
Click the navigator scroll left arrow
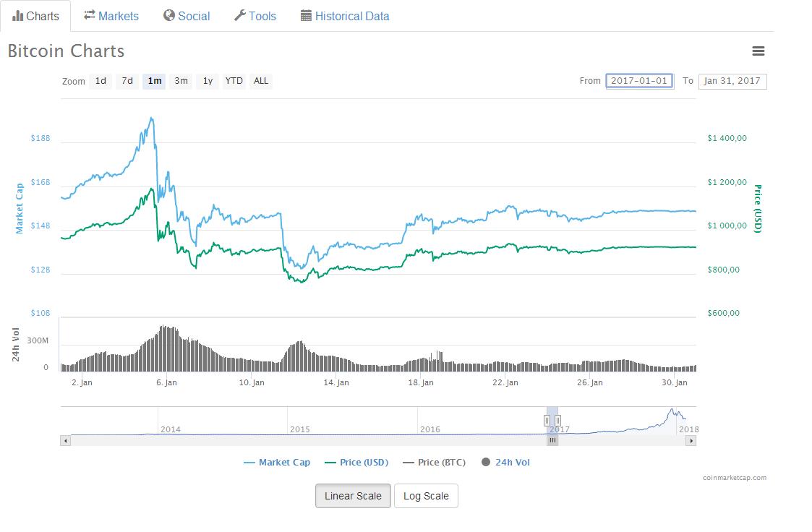pyautogui.click(x=65, y=441)
